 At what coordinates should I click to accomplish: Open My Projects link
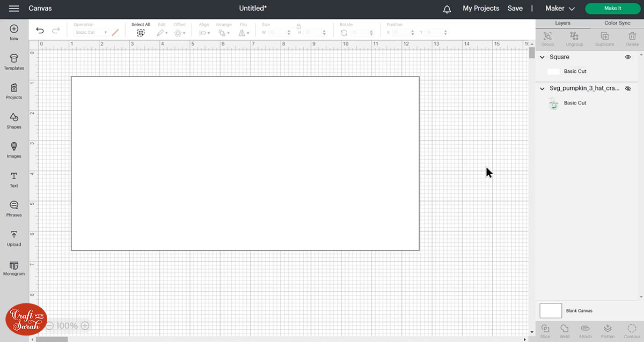481,9
